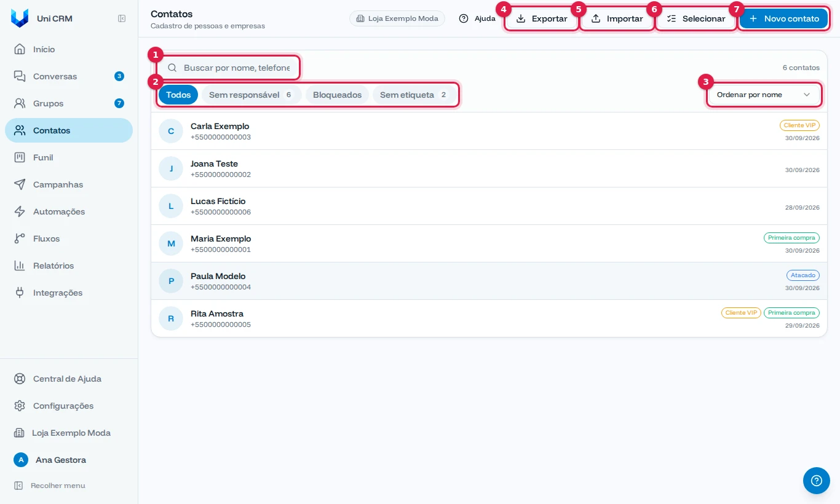Open Loja Exemplo Moda in sidebar footer

69,433
